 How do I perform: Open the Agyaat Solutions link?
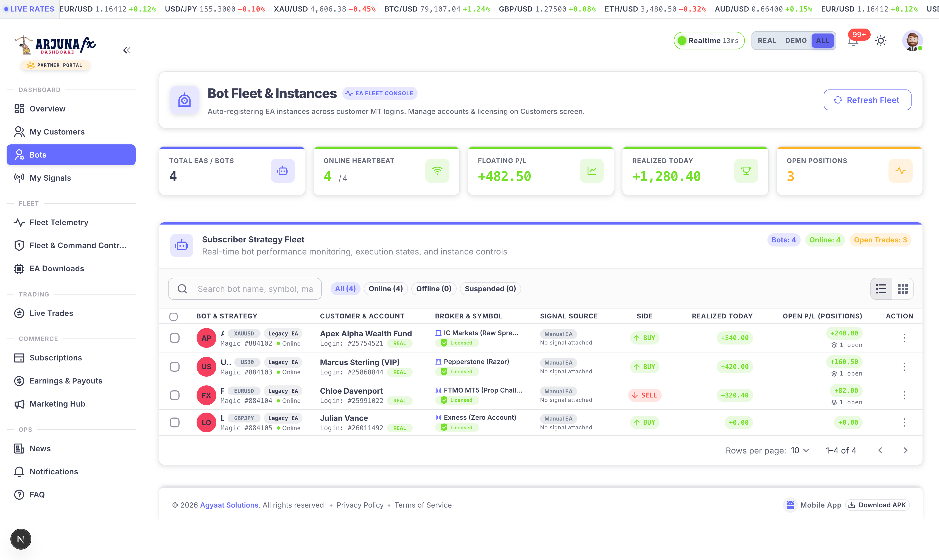(229, 505)
